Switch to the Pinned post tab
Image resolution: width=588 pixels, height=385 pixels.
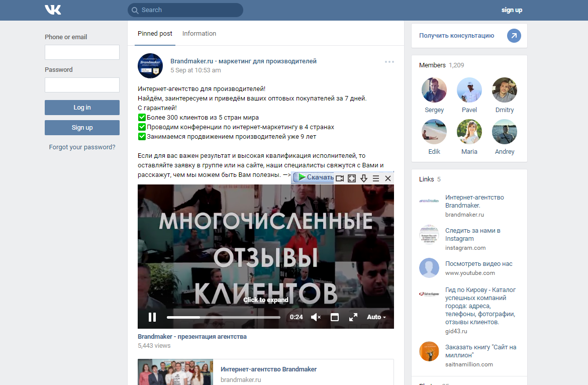click(155, 34)
